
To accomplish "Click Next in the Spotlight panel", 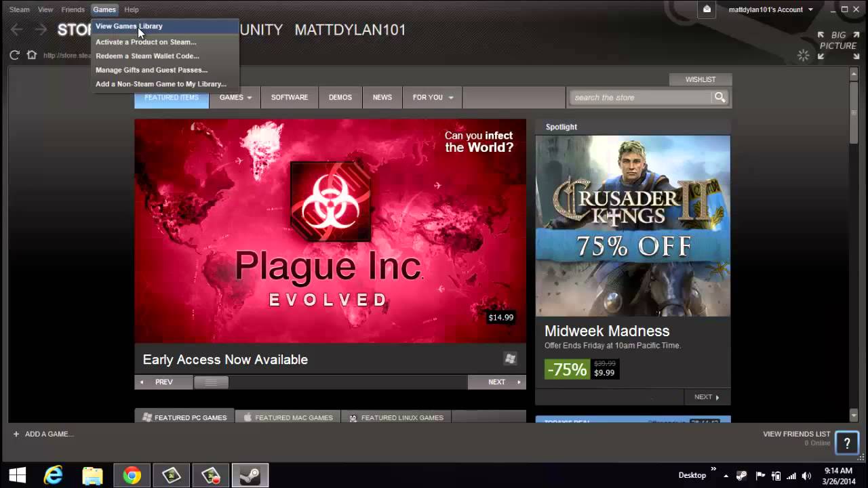I will [x=706, y=397].
